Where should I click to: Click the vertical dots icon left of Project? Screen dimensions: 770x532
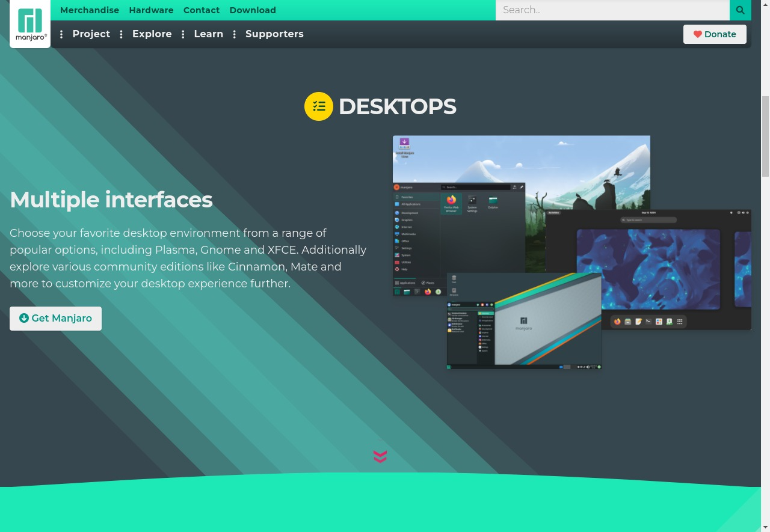(61, 34)
